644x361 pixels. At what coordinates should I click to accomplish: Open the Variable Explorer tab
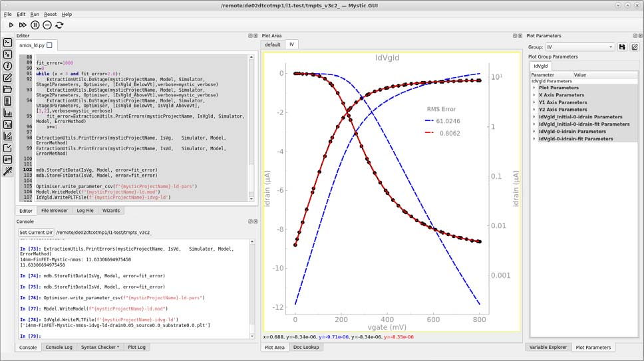coord(548,347)
